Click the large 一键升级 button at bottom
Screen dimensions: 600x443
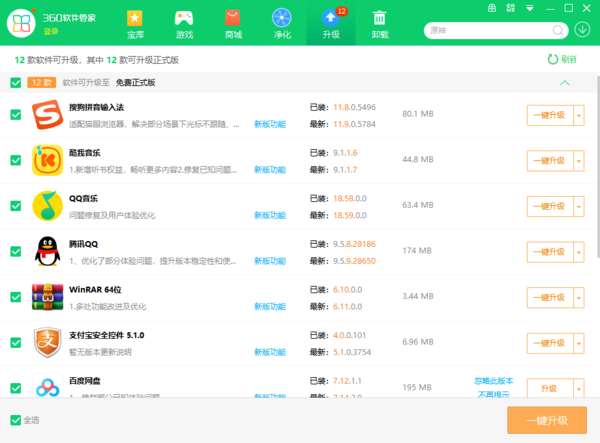tap(546, 420)
